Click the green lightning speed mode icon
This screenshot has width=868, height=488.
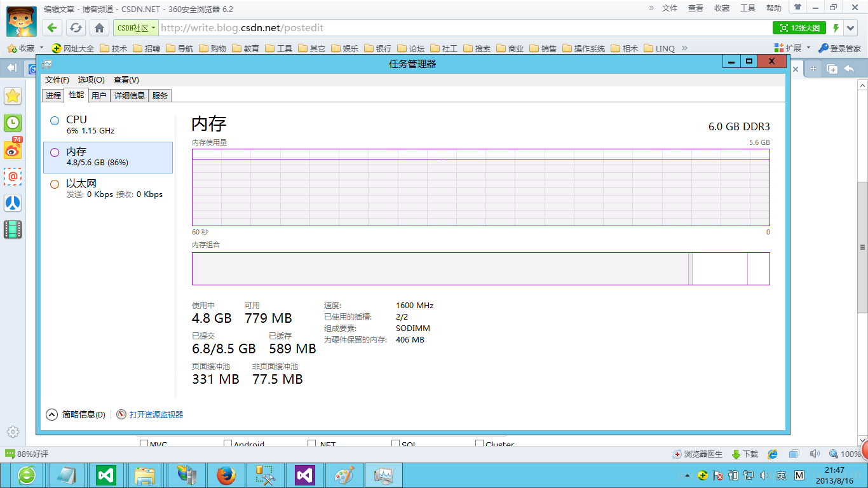pos(836,28)
